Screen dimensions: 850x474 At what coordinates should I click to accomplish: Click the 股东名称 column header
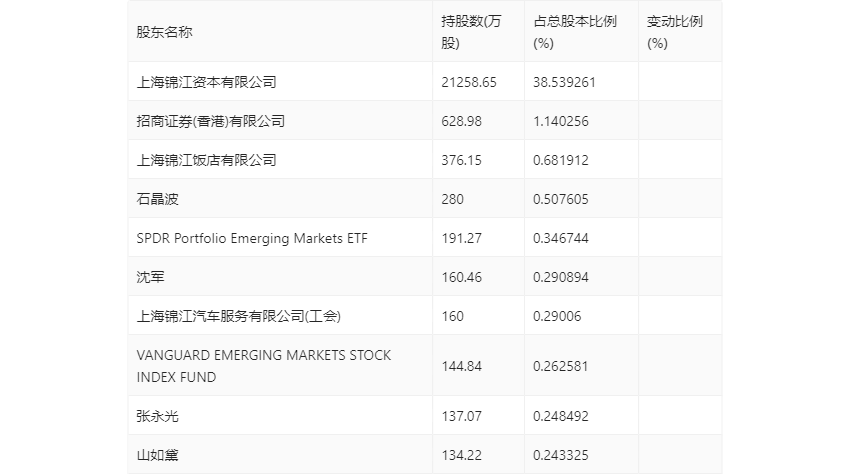tap(165, 32)
